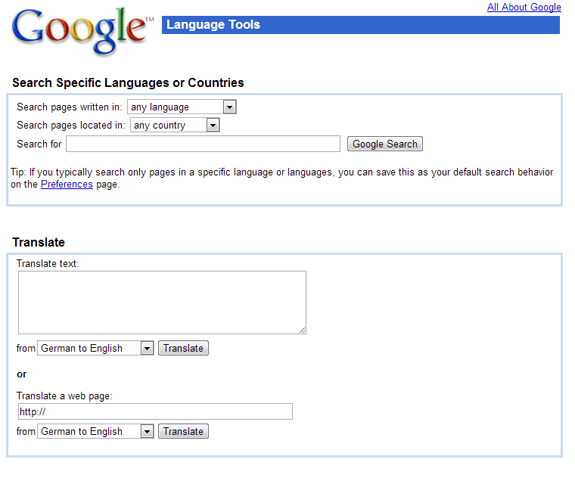Click the text area resize grip
This screenshot has width=575, height=481.
coord(303,330)
